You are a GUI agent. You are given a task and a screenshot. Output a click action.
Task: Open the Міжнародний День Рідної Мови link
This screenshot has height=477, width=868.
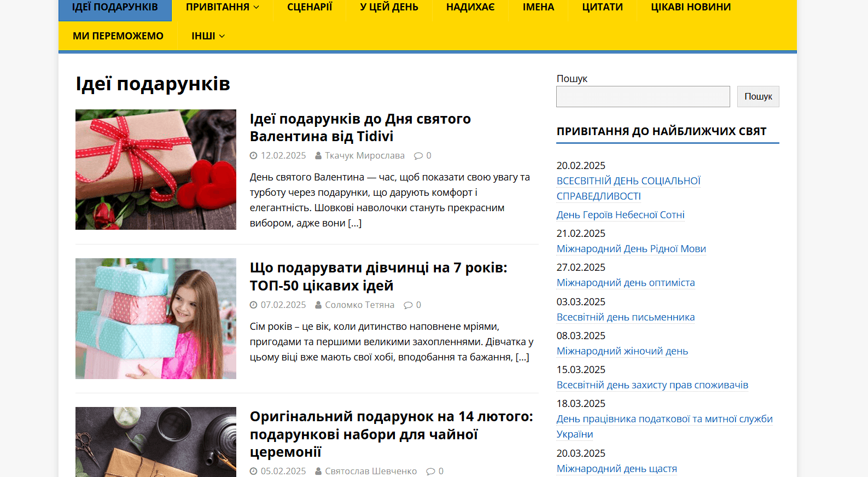[631, 249]
